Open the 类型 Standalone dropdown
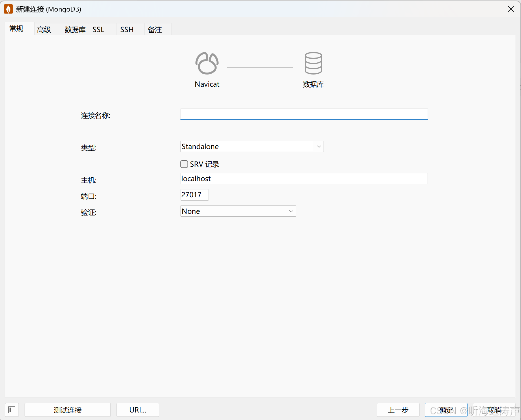The height and width of the screenshot is (420, 521). (318, 146)
